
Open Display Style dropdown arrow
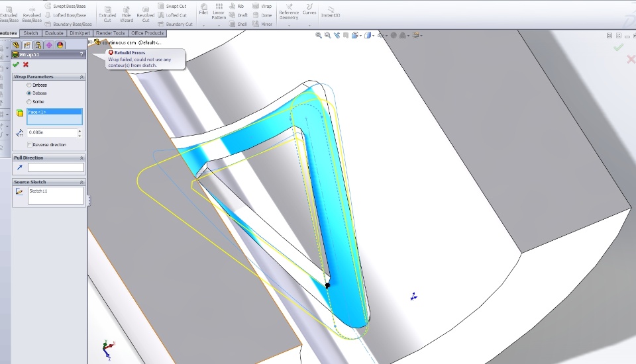coord(373,36)
